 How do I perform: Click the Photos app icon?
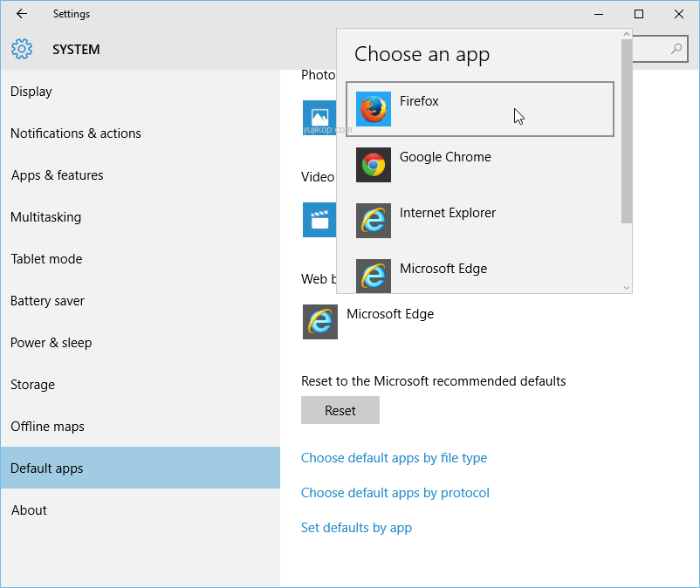click(x=319, y=118)
